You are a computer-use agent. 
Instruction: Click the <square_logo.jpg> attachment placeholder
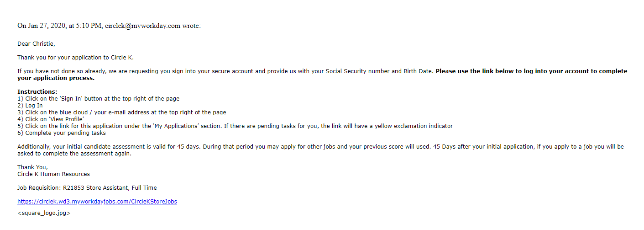44,213
